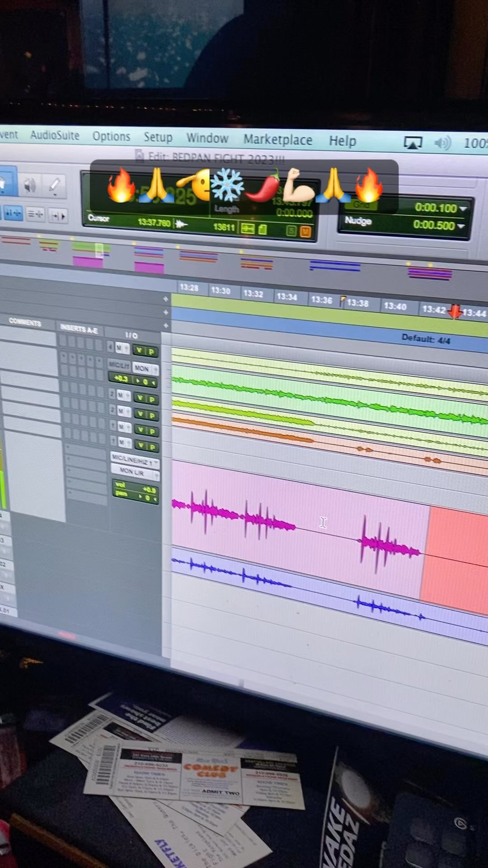The image size is (488, 868).
Task: Click the orange M indicator in the counter
Action: (305, 232)
